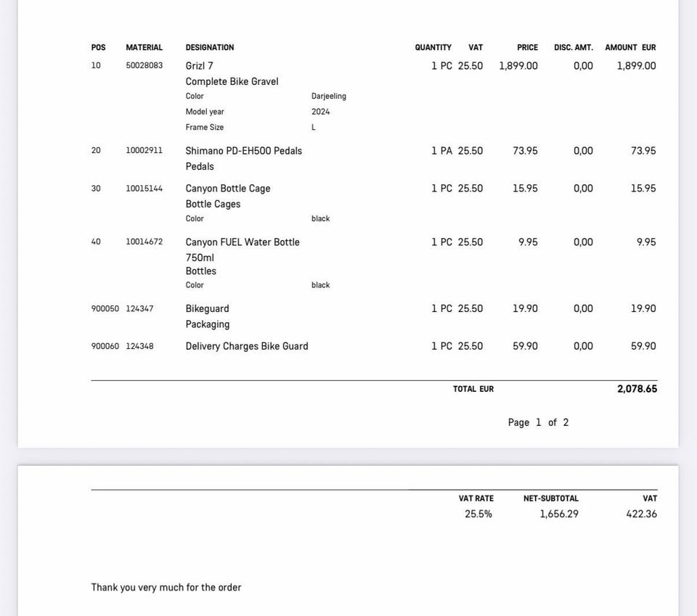Click the color value 'Darjeeling'

tap(328, 96)
